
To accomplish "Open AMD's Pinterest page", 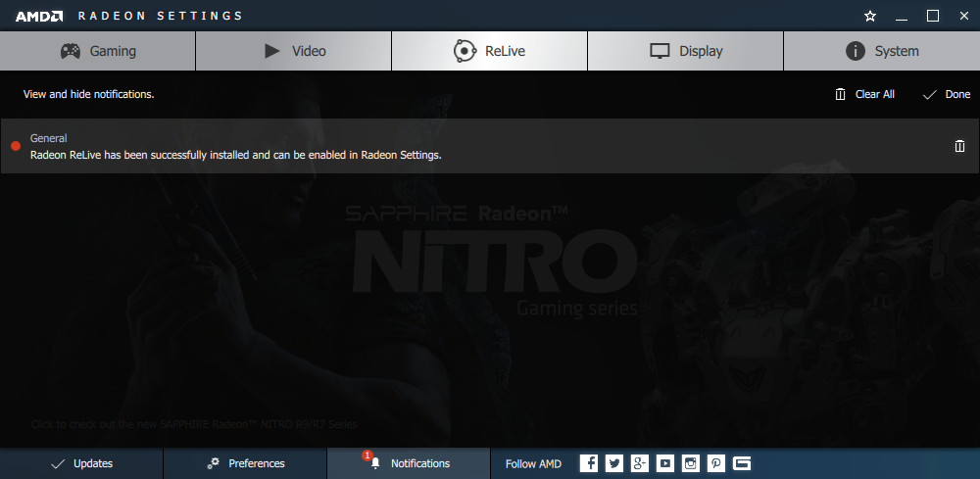I will pyautogui.click(x=715, y=463).
